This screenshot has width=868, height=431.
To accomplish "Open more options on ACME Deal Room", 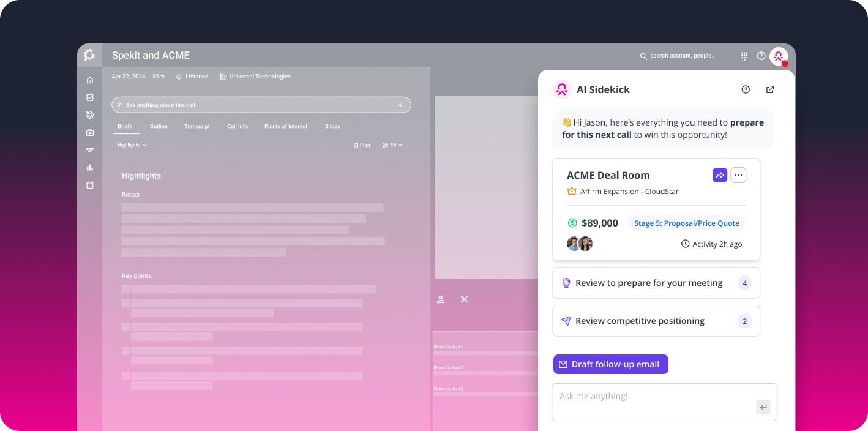I will (x=738, y=175).
